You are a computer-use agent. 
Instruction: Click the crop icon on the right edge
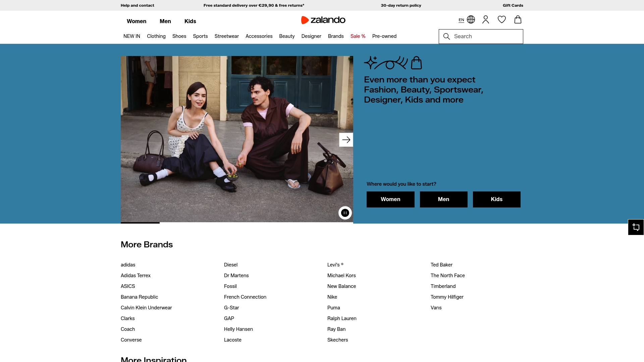pos(636,227)
